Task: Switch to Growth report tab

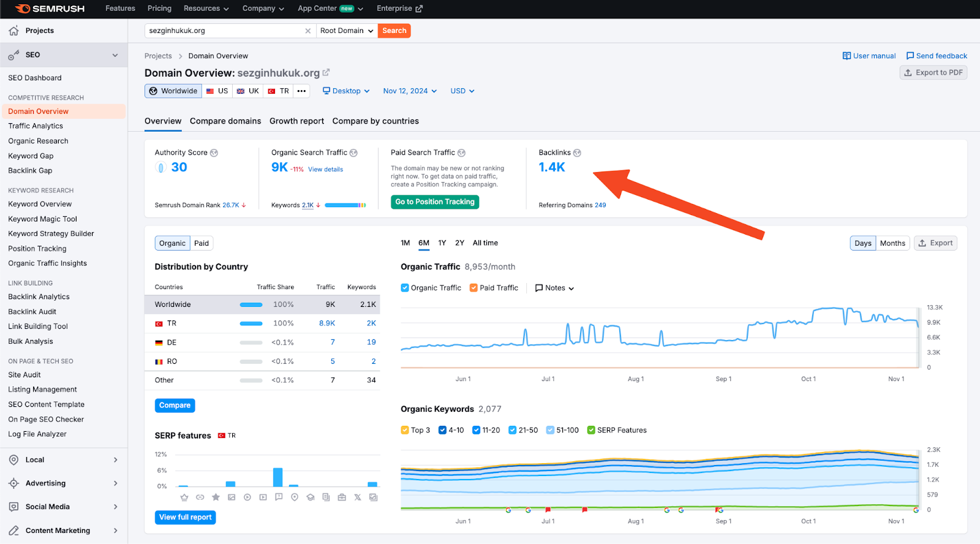Action: pyautogui.click(x=296, y=121)
